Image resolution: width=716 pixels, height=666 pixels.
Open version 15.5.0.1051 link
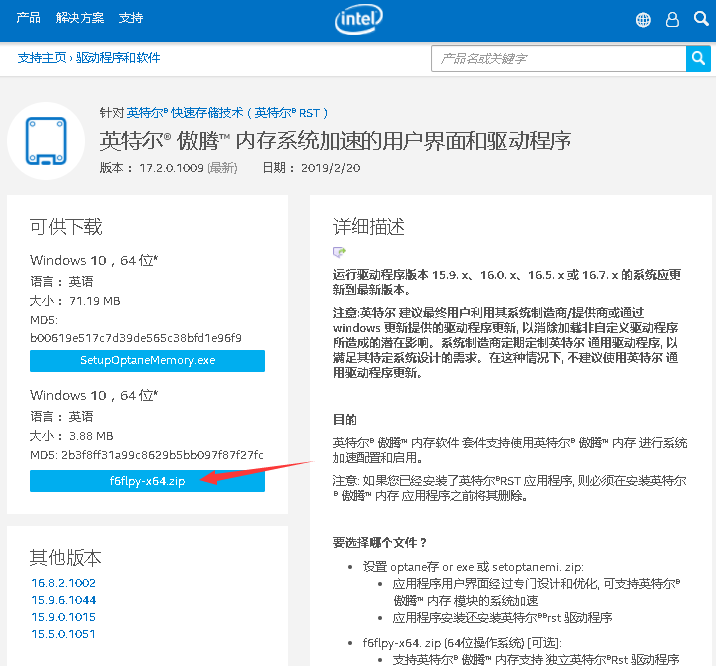pyautogui.click(x=63, y=634)
